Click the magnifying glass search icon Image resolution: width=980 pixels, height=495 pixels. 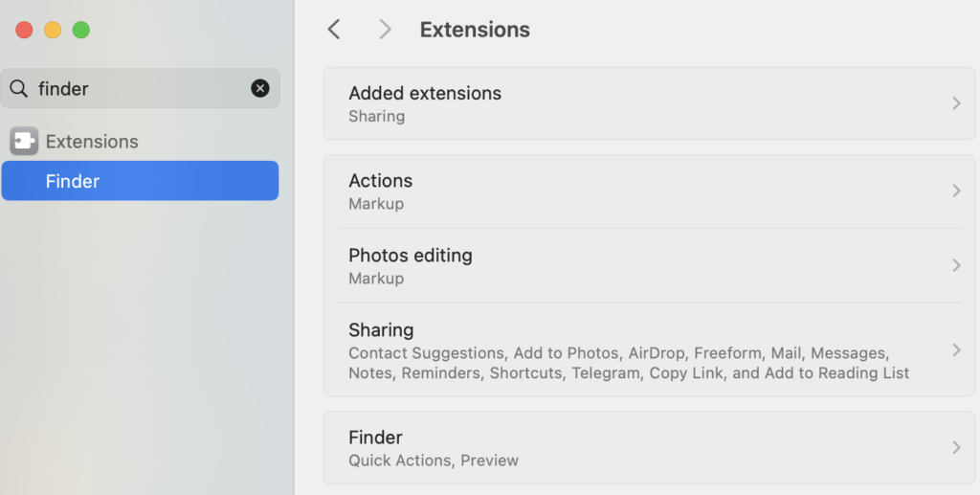[19, 89]
